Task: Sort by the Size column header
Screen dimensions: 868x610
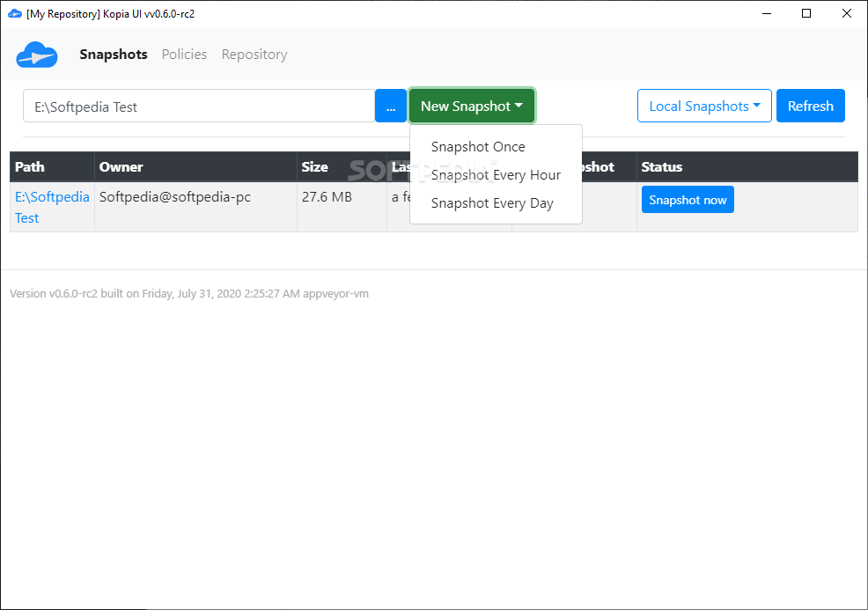Action: [x=314, y=166]
